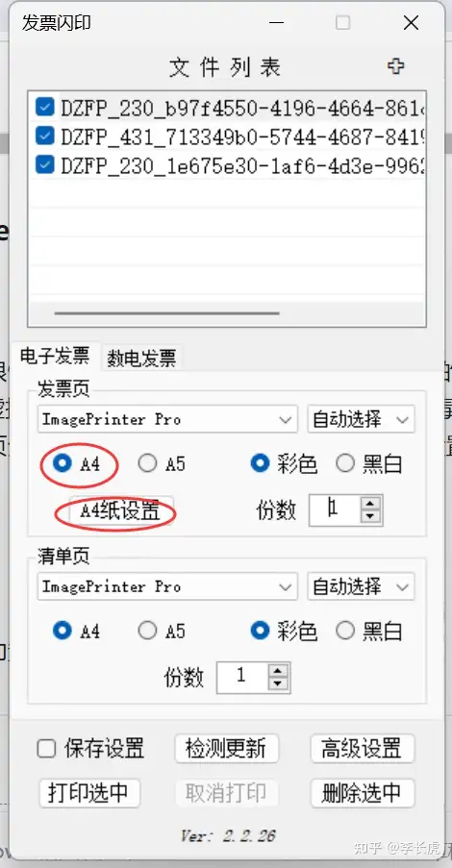Select A5 paper for 清单页
This screenshot has width=452, height=868.
click(x=147, y=631)
